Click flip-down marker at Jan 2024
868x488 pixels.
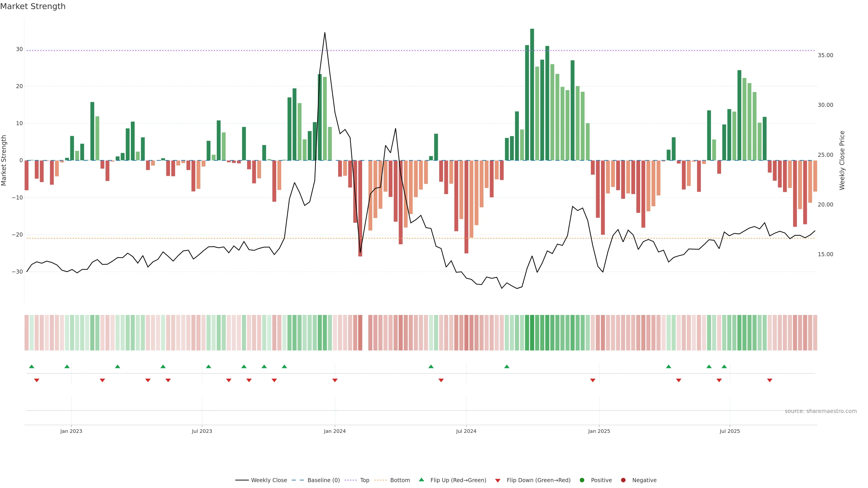[x=335, y=380]
